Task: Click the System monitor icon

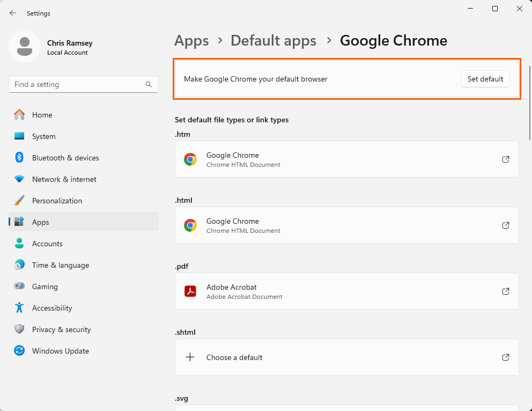Action: click(19, 136)
